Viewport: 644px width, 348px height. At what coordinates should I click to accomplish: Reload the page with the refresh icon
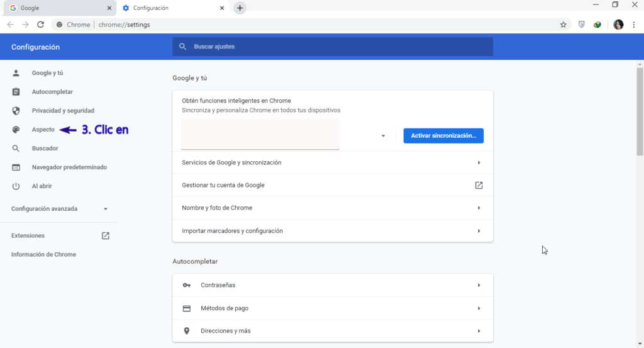[x=40, y=25]
